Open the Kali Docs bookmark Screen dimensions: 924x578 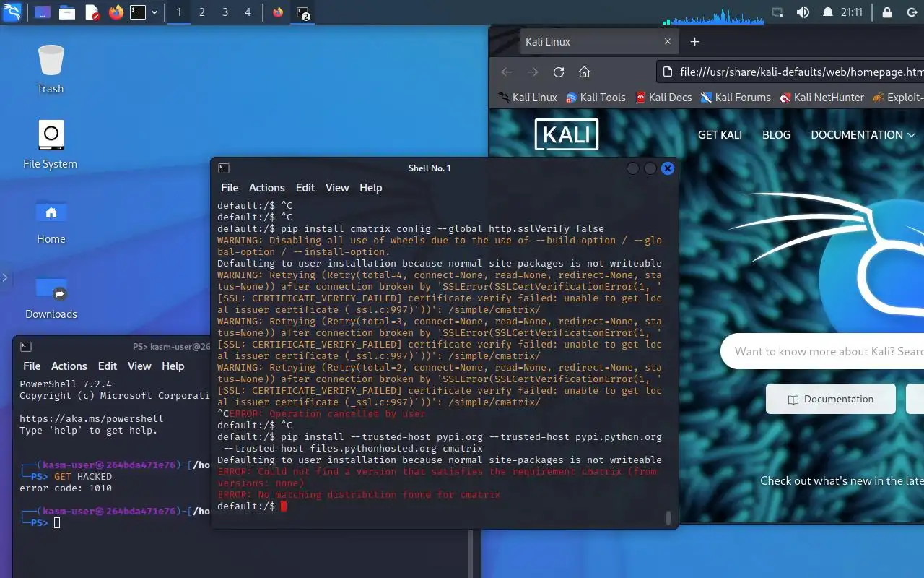point(663,97)
